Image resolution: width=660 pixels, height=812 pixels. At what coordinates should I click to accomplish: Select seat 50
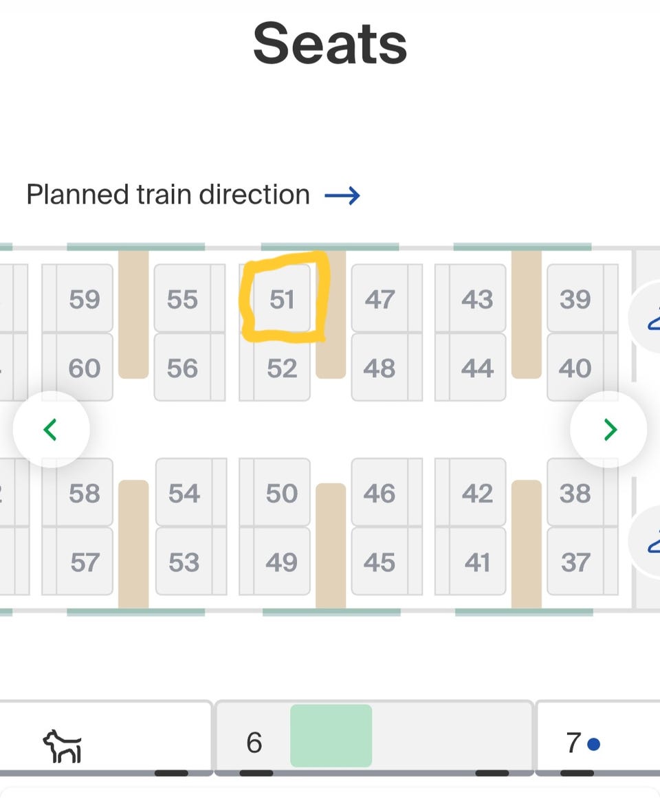pyautogui.click(x=282, y=493)
